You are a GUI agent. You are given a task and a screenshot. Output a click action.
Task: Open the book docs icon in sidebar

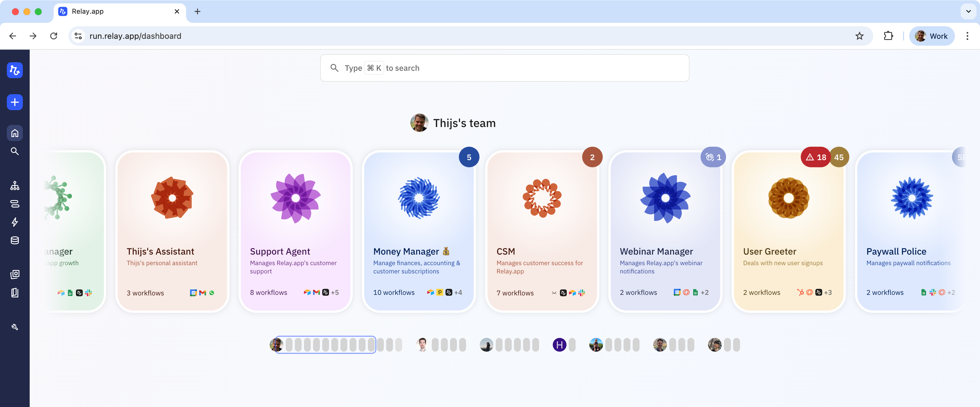pyautogui.click(x=15, y=293)
